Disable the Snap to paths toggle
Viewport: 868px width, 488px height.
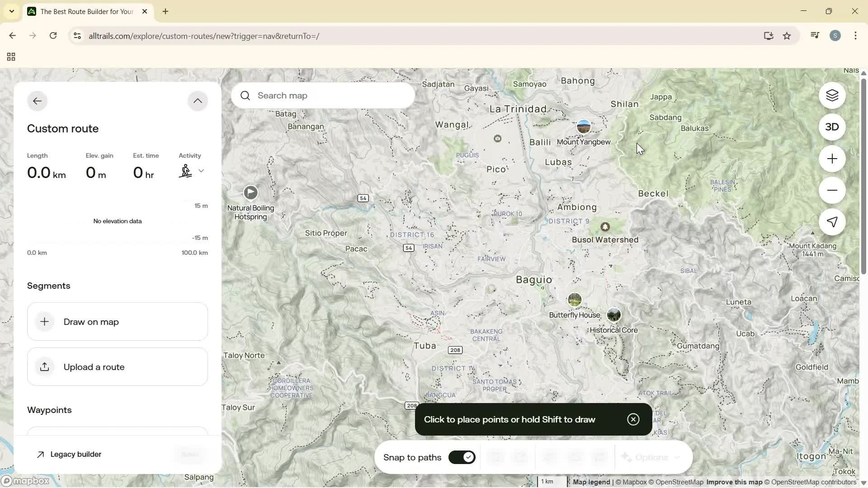click(462, 457)
